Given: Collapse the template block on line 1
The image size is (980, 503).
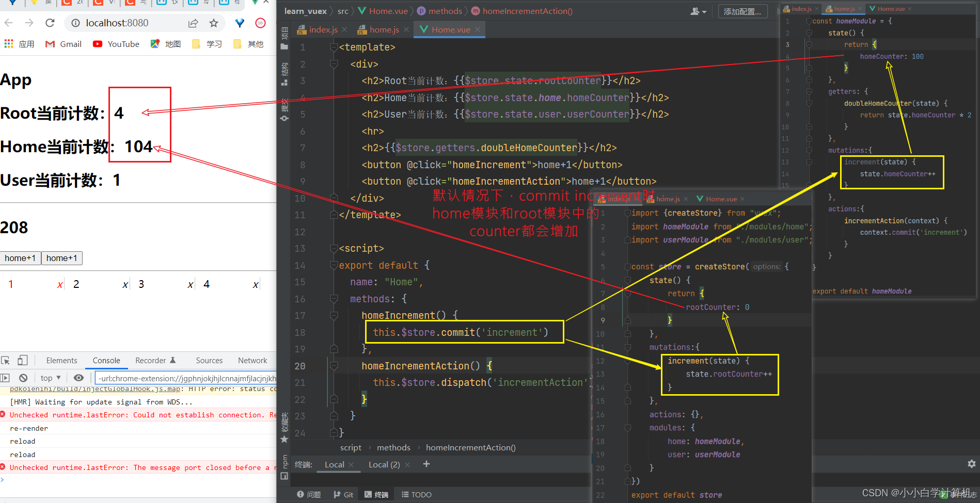Looking at the screenshot, I should [334, 47].
